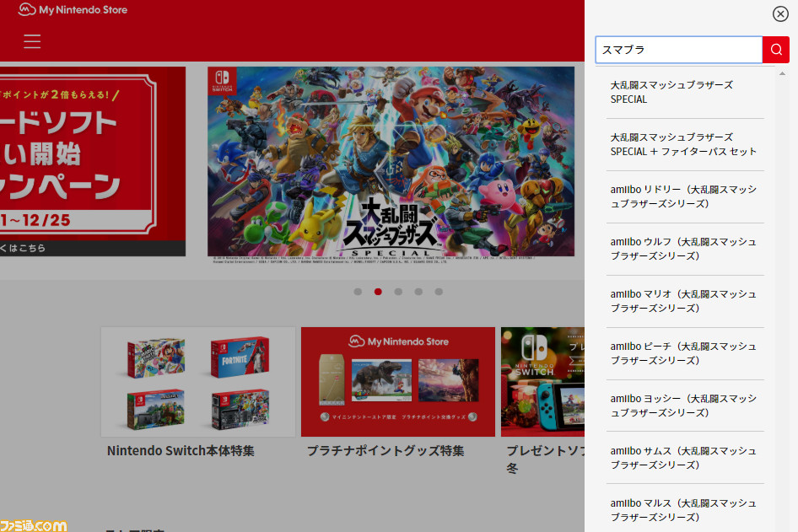The image size is (798, 532).
Task: Choose amiibo マルス suggestion
Action: pos(684,510)
